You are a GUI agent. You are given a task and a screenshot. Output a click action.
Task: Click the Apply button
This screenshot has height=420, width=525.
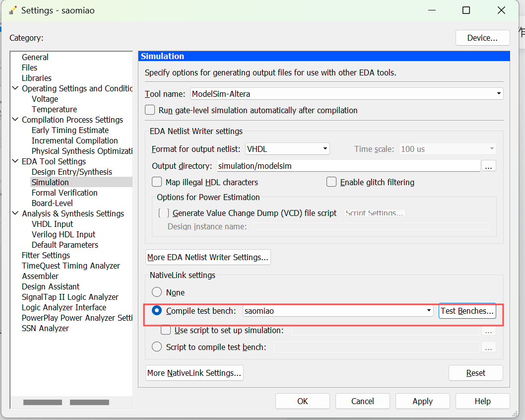click(423, 401)
